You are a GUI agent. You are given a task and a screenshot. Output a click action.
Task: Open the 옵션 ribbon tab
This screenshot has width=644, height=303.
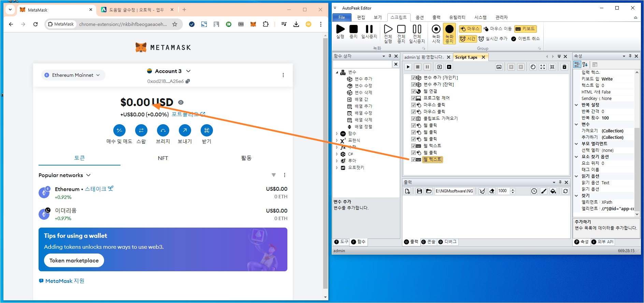(420, 17)
